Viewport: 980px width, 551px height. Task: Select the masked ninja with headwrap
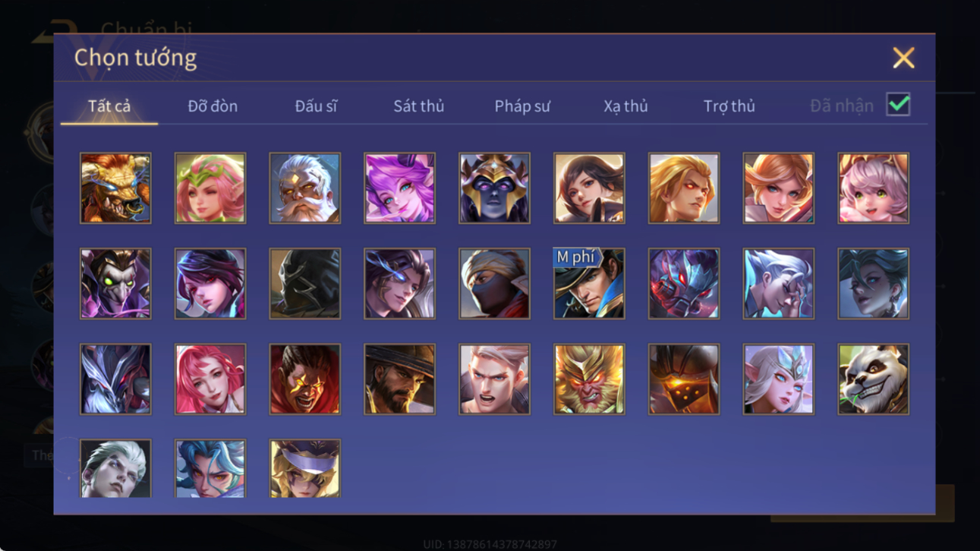pos(494,284)
